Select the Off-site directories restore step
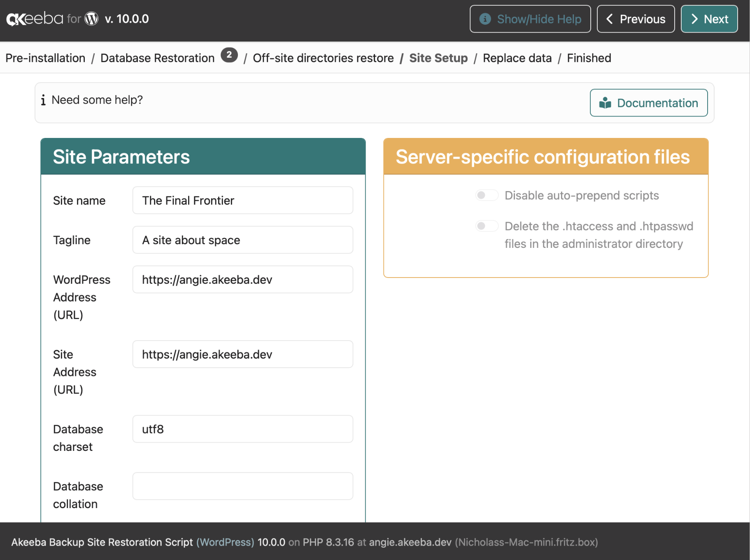This screenshot has width=750, height=560. click(x=323, y=58)
